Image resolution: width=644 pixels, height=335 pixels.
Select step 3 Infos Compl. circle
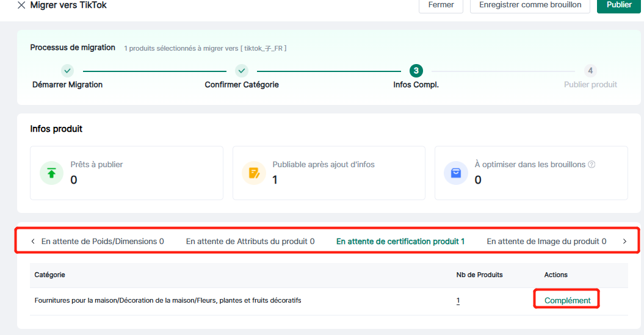click(x=416, y=71)
